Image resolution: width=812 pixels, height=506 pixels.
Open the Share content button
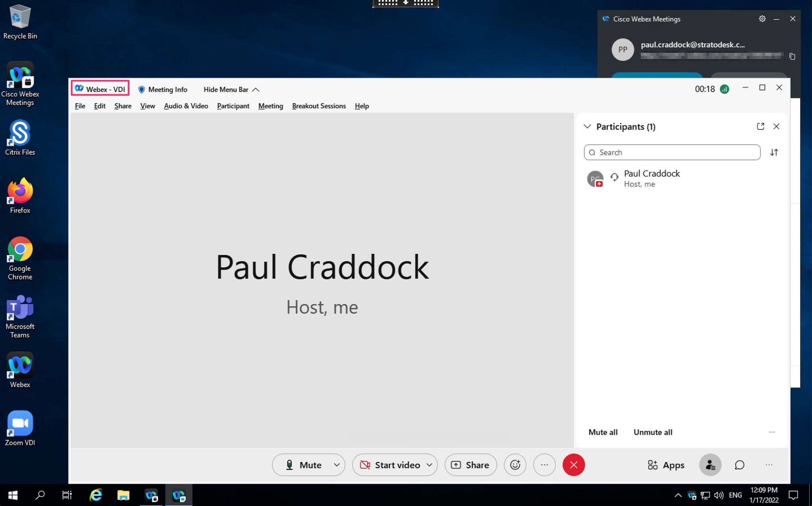[471, 465]
